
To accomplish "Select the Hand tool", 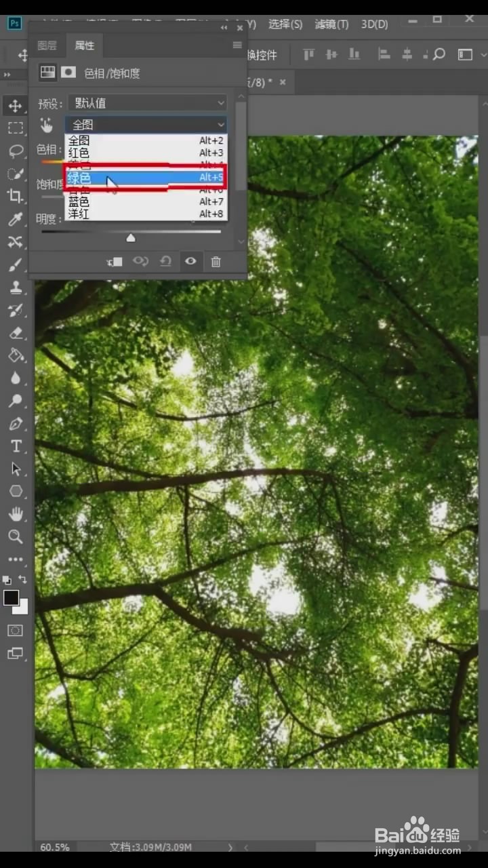I will click(14, 515).
